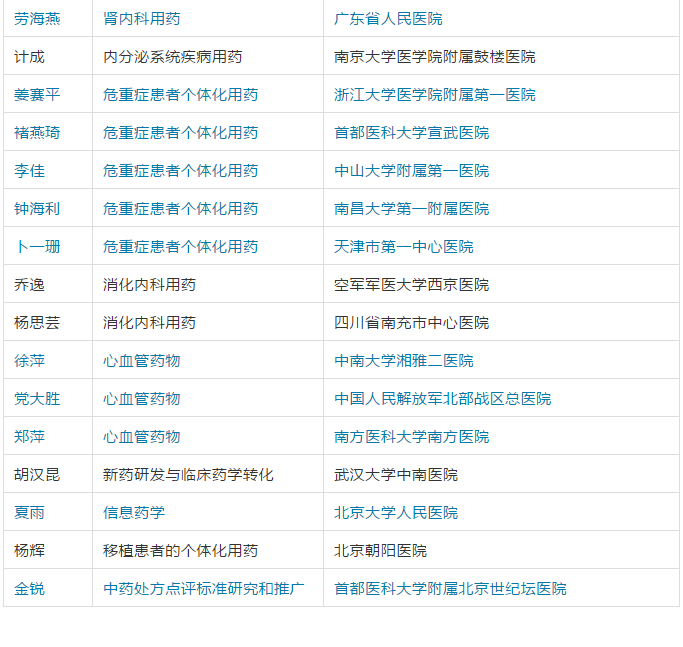This screenshot has width=683, height=647.
Task: Open 浙江大学医学院附属第一医院 link
Action: point(435,95)
